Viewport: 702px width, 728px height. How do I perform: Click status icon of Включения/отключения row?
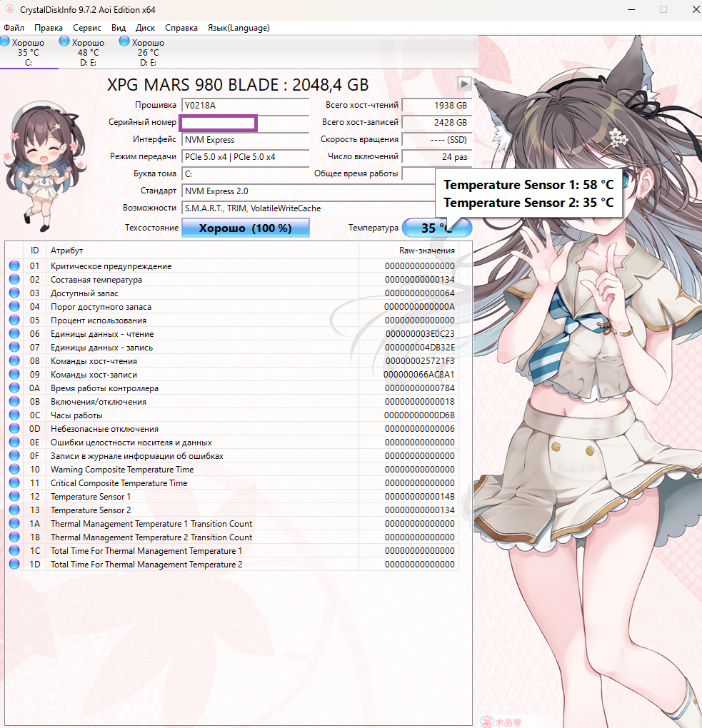tap(14, 401)
